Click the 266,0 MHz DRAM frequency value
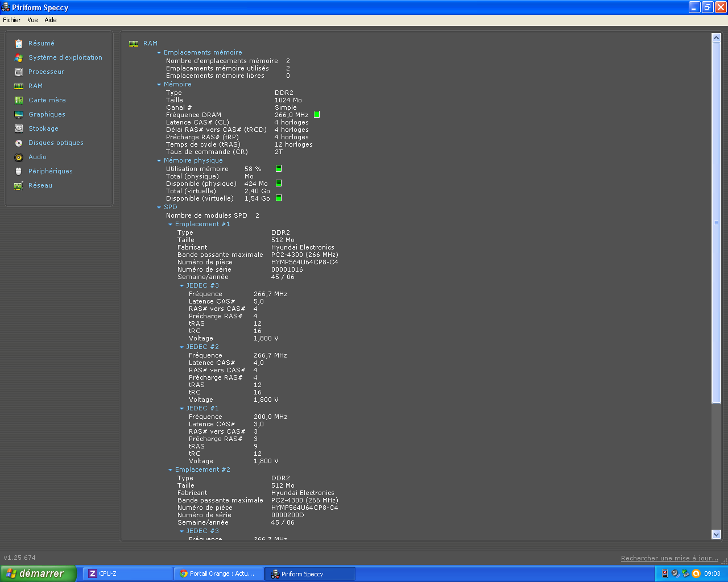The width and height of the screenshot is (728, 582). (291, 115)
